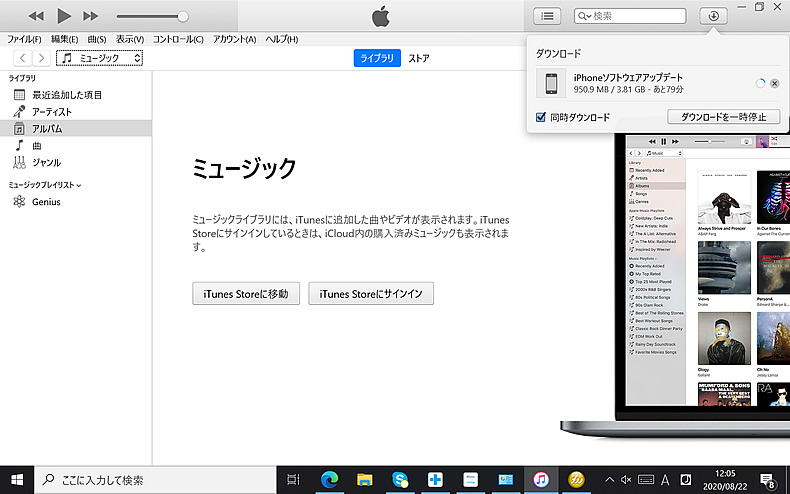Open Skype from the taskbar
Viewport: 790px width, 494px height.
[400, 479]
